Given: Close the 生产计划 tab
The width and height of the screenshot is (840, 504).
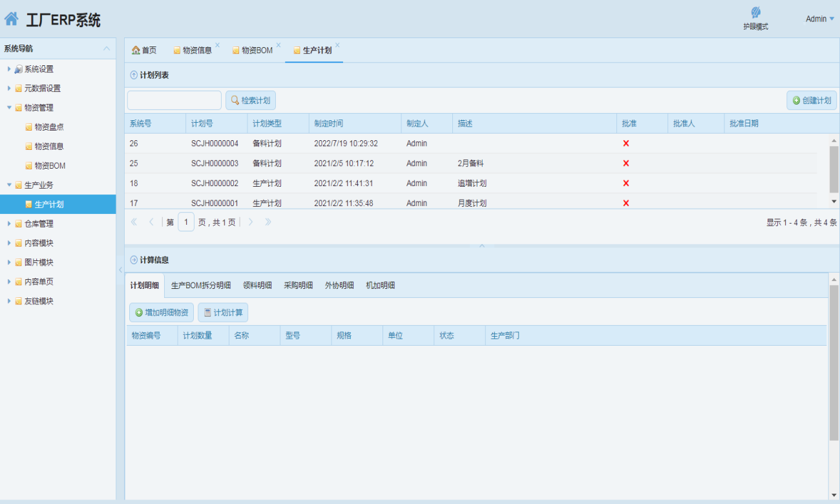Looking at the screenshot, I should tap(337, 45).
